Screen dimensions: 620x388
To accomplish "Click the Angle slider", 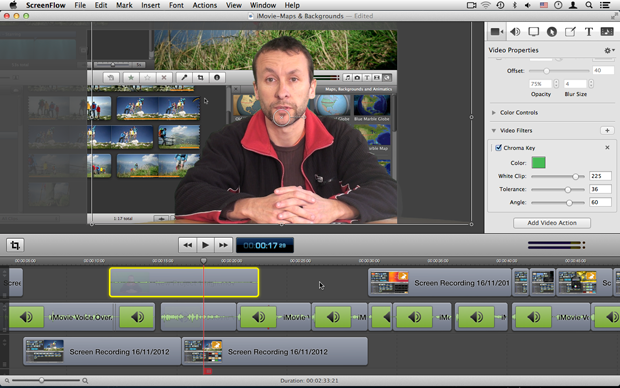I will (x=558, y=203).
